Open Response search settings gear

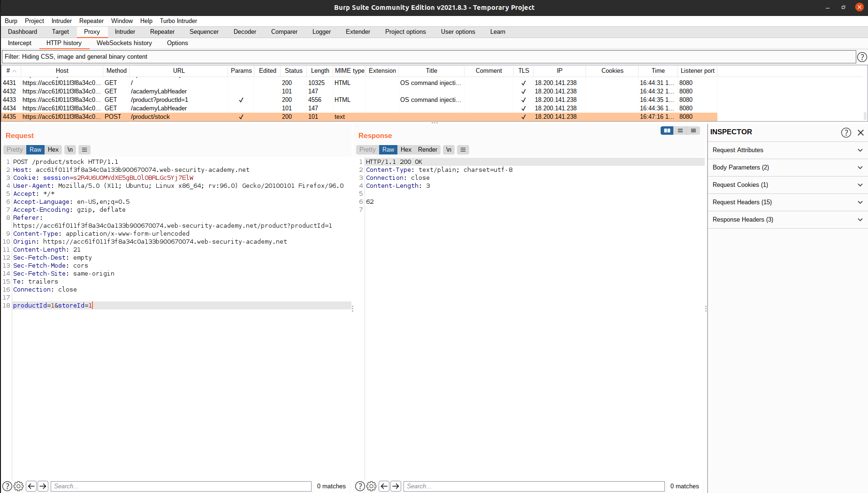pyautogui.click(x=371, y=486)
